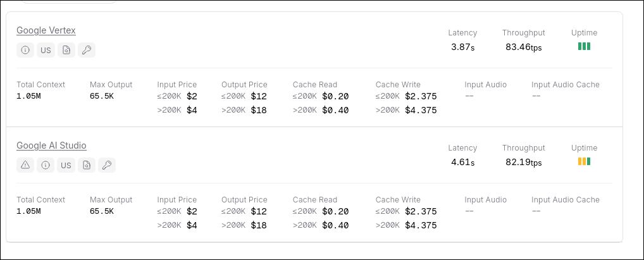
Task: Click Google AI Studio's 4.61s latency value
Action: pos(462,162)
